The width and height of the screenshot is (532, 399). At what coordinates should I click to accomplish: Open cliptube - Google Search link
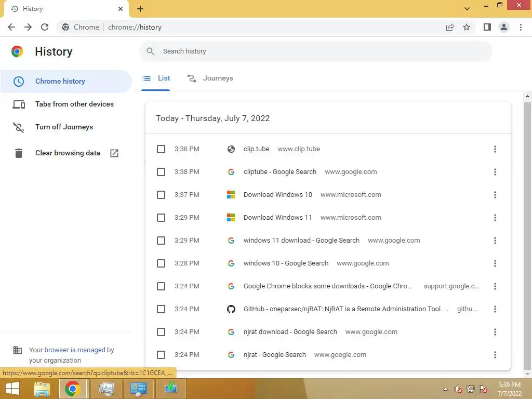point(280,172)
